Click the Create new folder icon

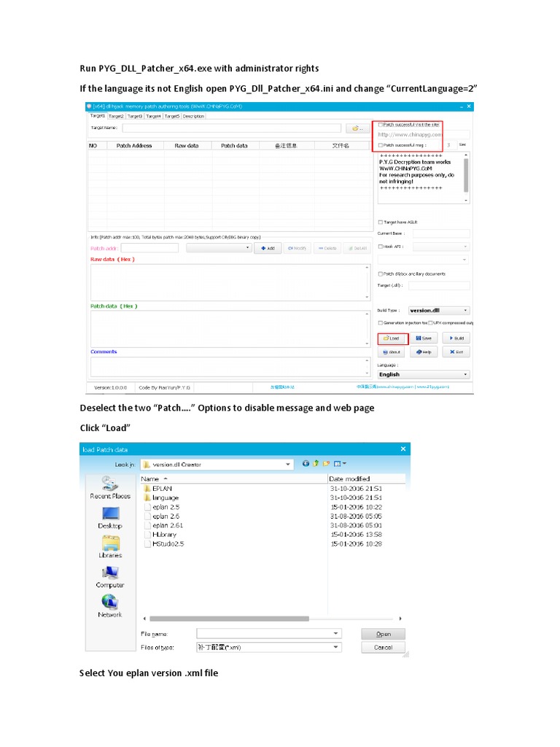point(326,463)
